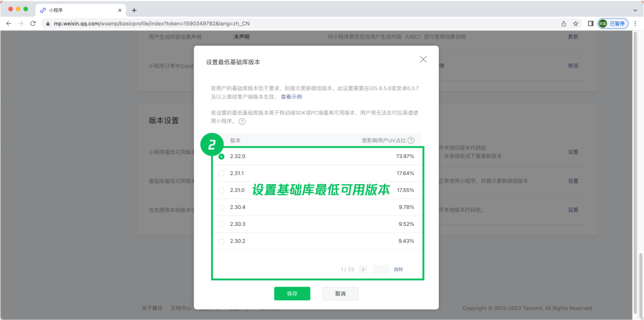
Task: Click 设置 for 小程序最低可用版本 row
Action: point(573,152)
